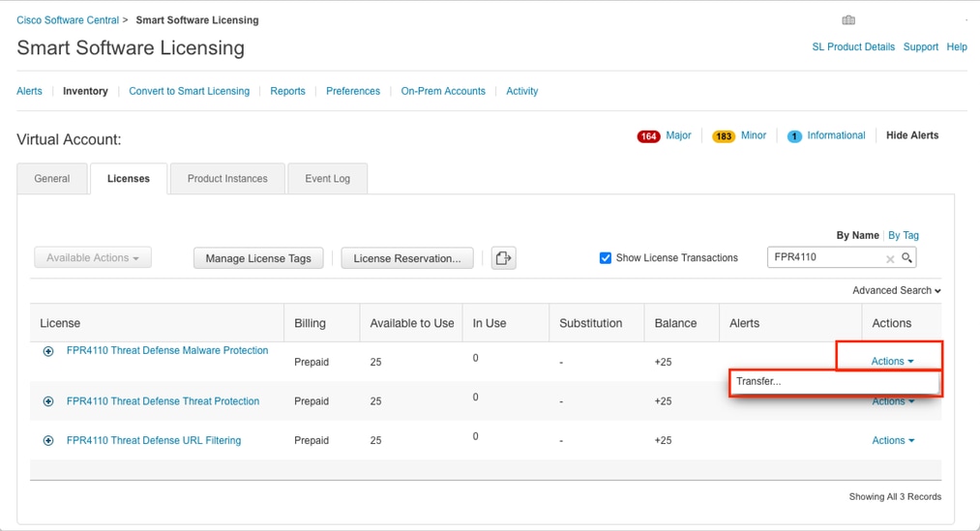Expand the Malware Protection license row
This screenshot has height=531, width=980.
pos(48,351)
